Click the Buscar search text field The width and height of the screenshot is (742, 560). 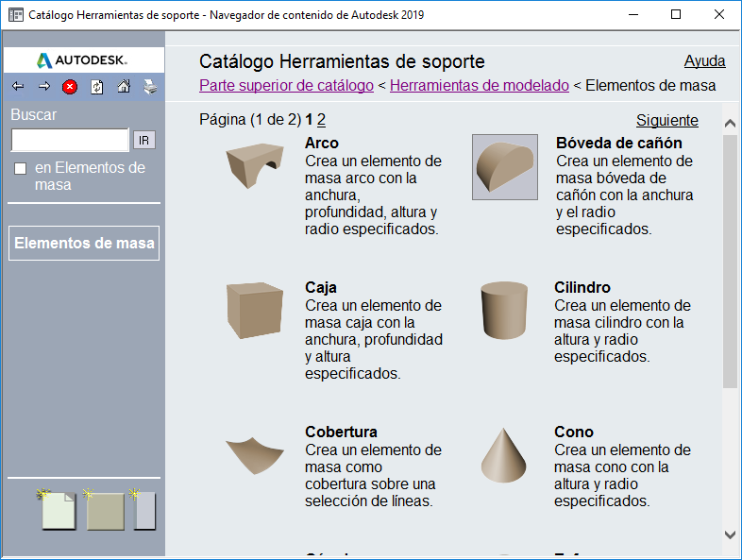pos(70,140)
